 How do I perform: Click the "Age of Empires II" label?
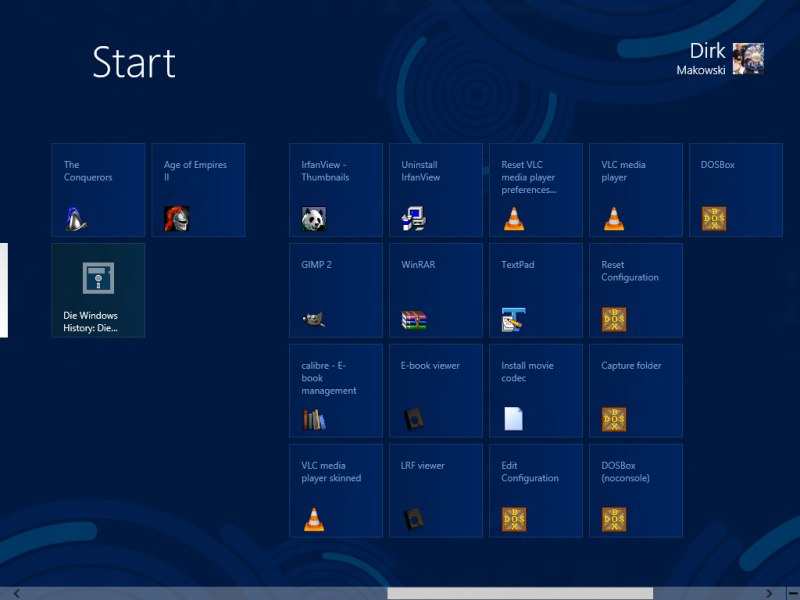coord(195,171)
